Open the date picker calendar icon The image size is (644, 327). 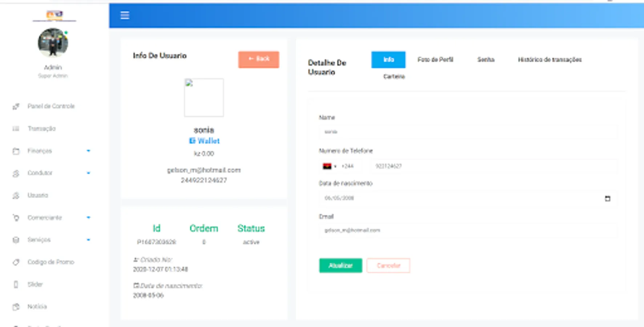pos(607,198)
